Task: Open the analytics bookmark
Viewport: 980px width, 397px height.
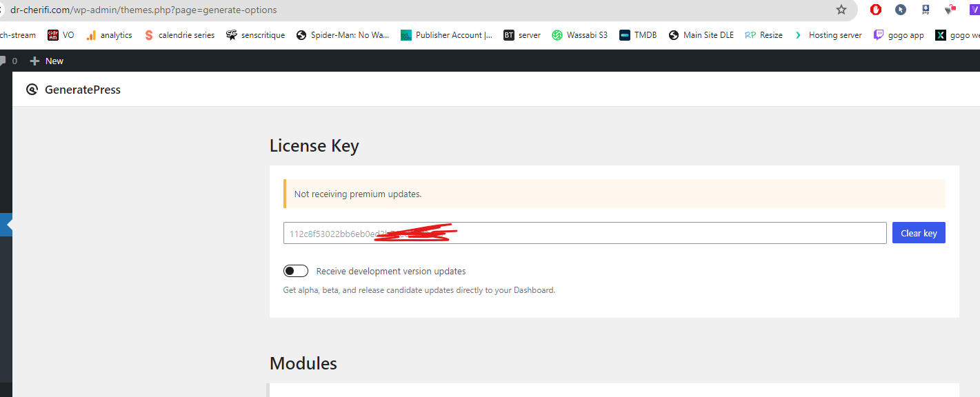Action: point(109,35)
